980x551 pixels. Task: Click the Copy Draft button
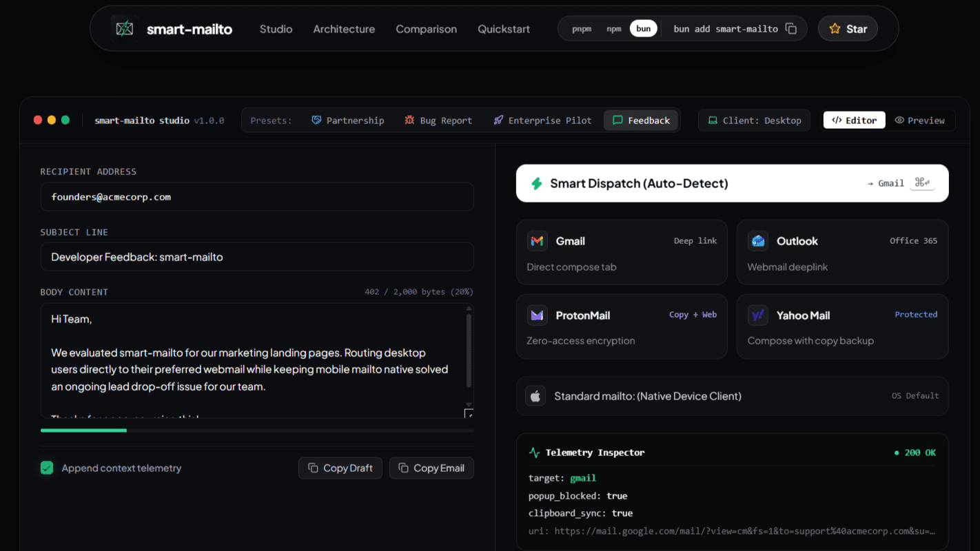coord(340,468)
